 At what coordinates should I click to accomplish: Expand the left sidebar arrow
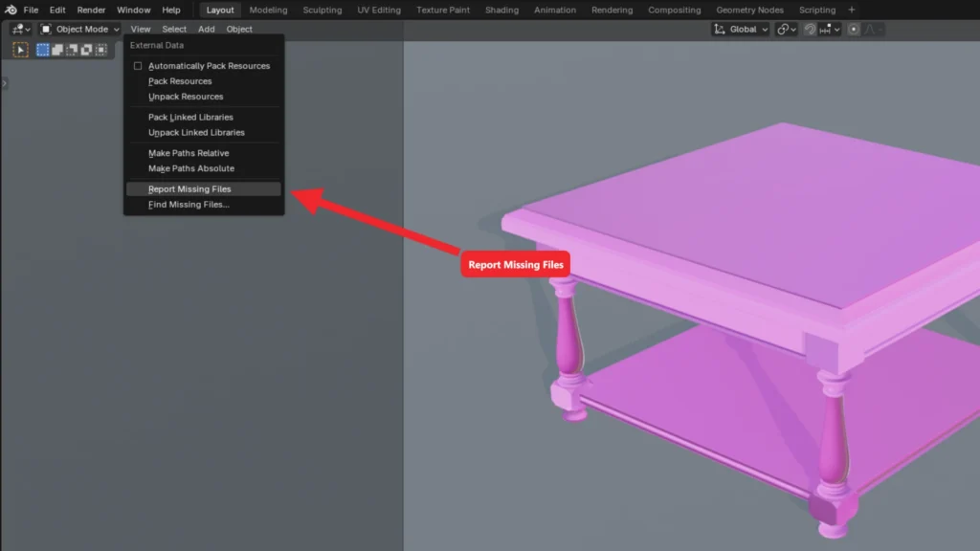pos(5,83)
